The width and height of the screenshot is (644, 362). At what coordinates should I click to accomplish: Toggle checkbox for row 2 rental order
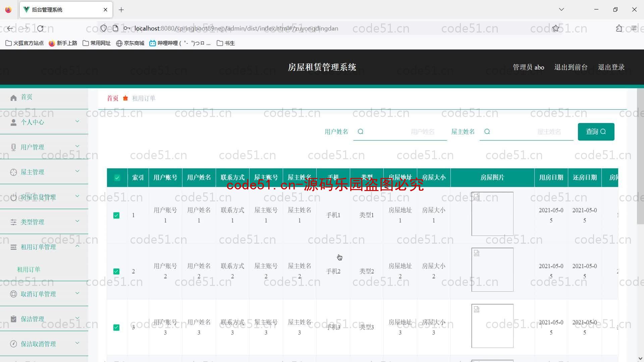(x=116, y=271)
